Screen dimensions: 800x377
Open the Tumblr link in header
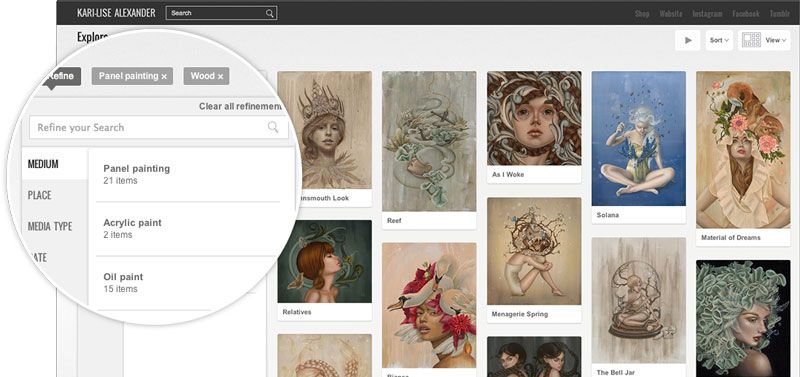(780, 14)
